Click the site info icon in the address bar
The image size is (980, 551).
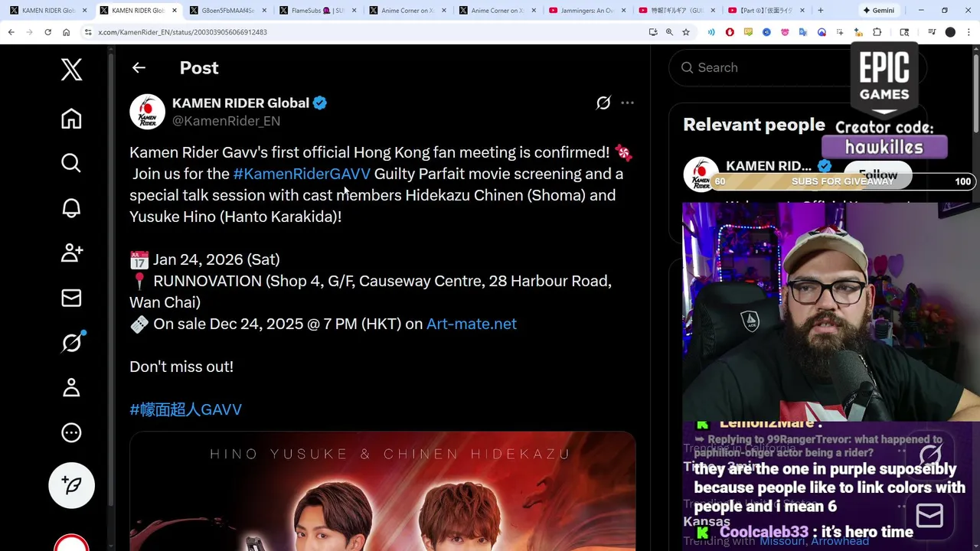pos(88,32)
